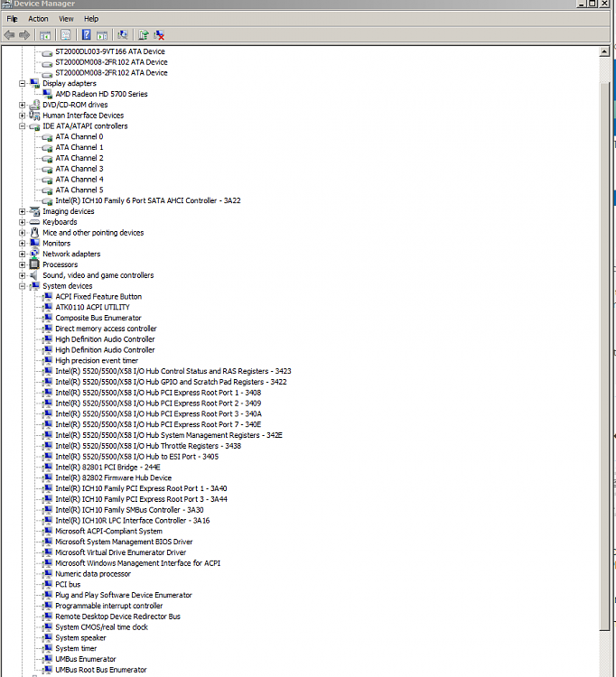616x677 pixels.
Task: Toggle the show/hide action pane icon
Action: [102, 35]
